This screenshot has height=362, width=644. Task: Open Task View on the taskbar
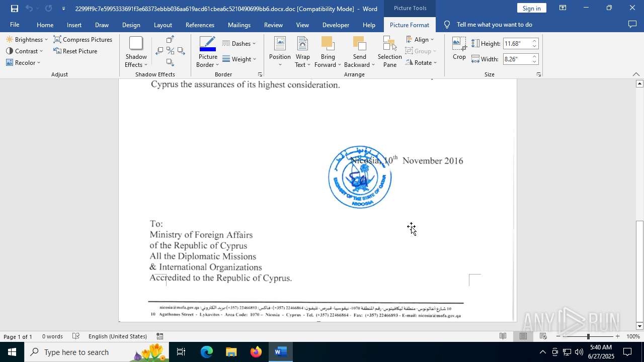click(181, 352)
